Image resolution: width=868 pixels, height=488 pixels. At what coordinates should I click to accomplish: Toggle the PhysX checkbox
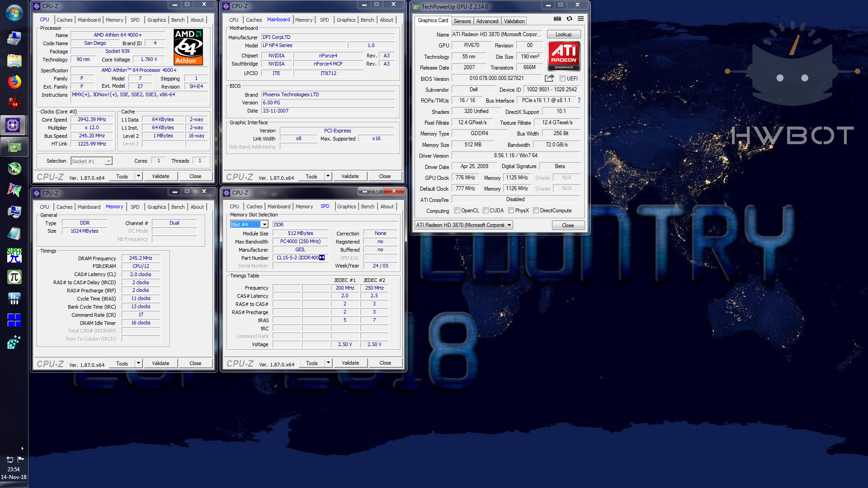[511, 211]
